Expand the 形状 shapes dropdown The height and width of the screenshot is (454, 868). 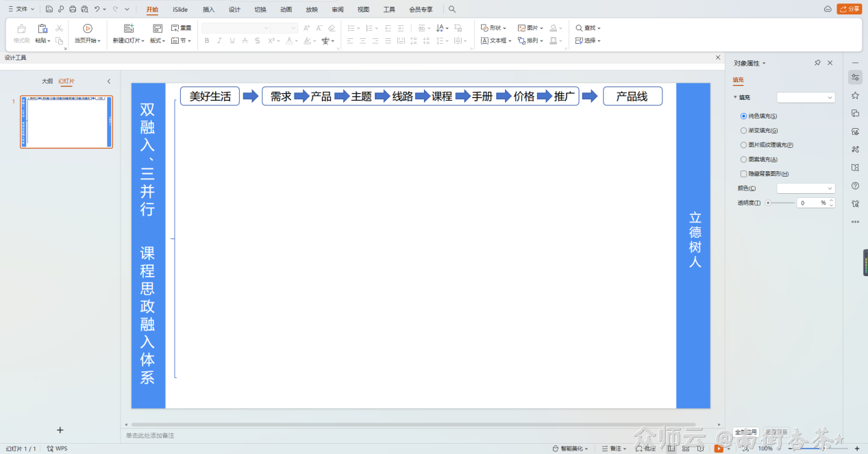point(493,28)
